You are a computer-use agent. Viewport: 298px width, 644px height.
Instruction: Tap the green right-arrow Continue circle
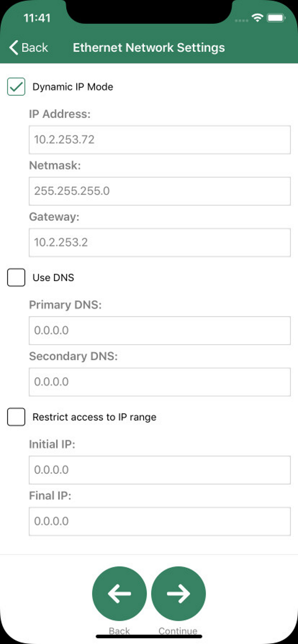[x=179, y=593]
